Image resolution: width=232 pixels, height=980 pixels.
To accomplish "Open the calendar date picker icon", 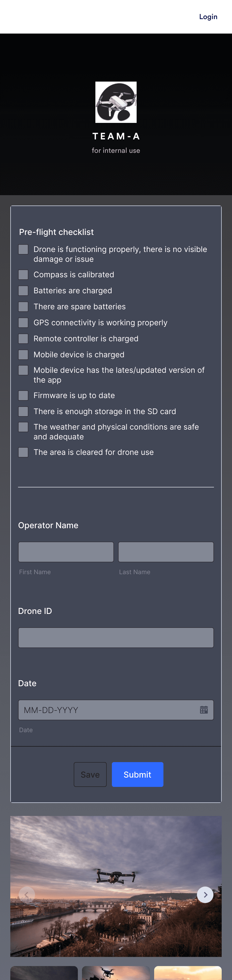I will point(204,709).
